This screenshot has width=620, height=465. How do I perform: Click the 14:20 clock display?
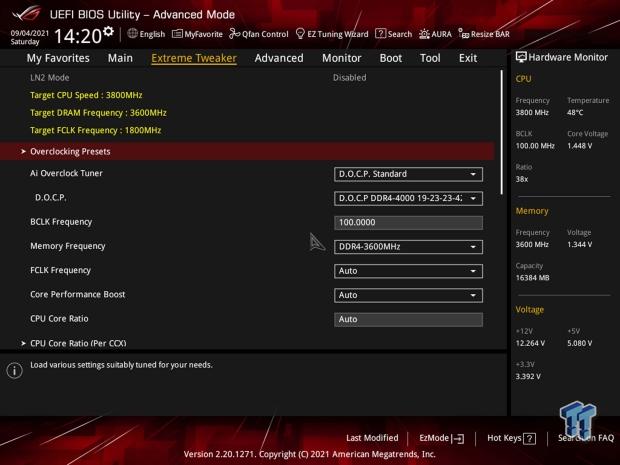point(78,36)
